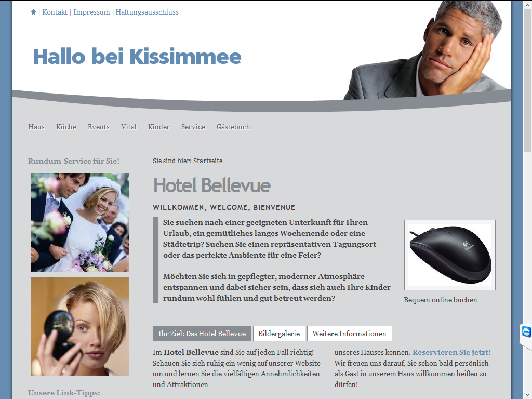The width and height of the screenshot is (532, 399).
Task: Open the Impressum page link
Action: [x=91, y=12]
